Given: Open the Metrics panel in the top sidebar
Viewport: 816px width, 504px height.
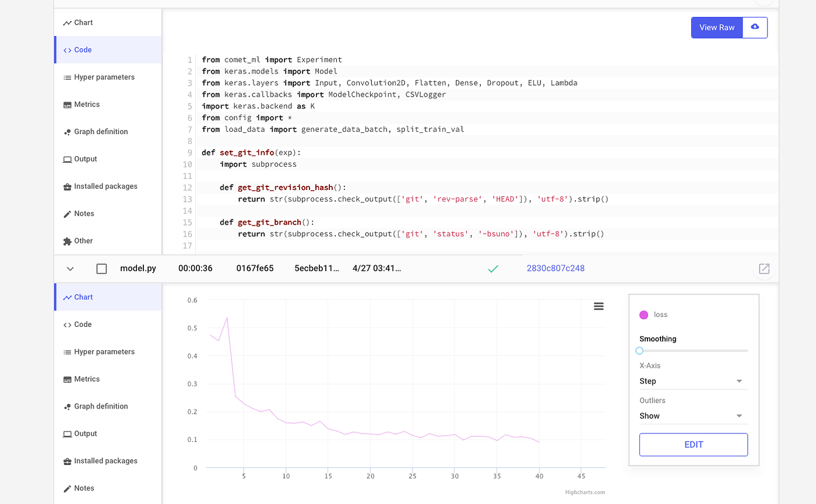Looking at the screenshot, I should 87,104.
